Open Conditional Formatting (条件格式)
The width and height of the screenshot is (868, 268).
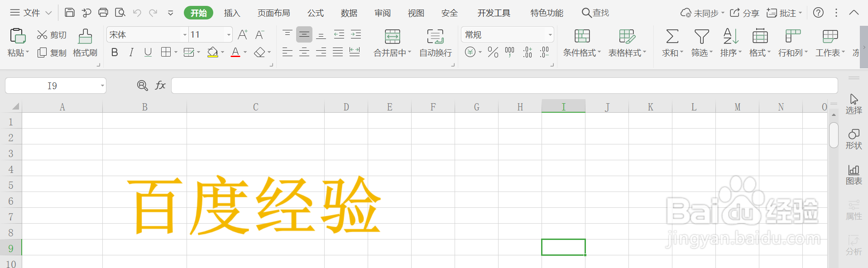[582, 43]
